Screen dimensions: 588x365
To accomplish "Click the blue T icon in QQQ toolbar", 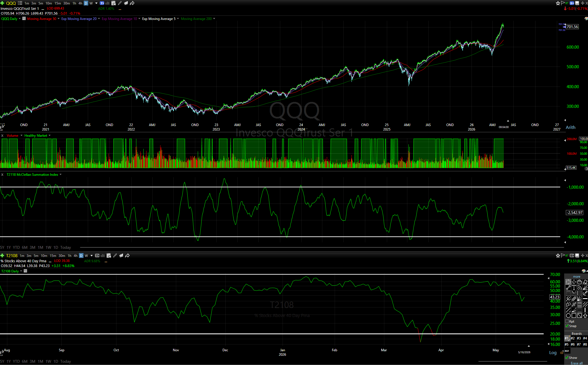I will (102, 3).
